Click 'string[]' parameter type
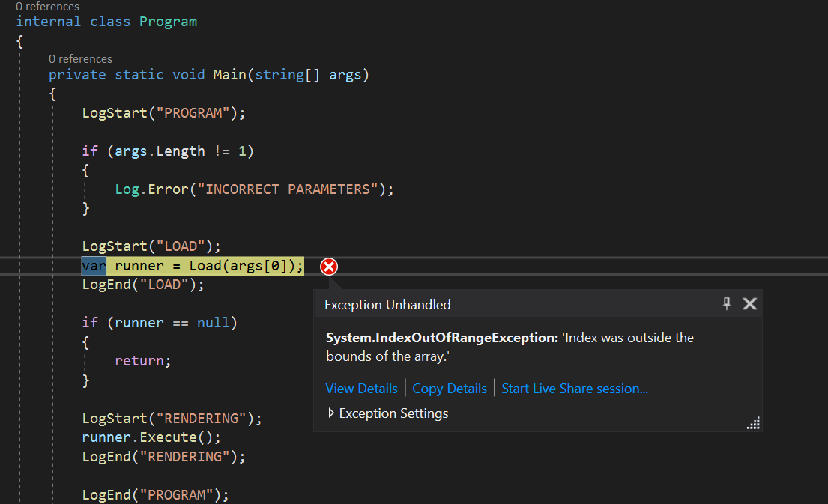Image resolution: width=828 pixels, height=504 pixels. tap(287, 74)
